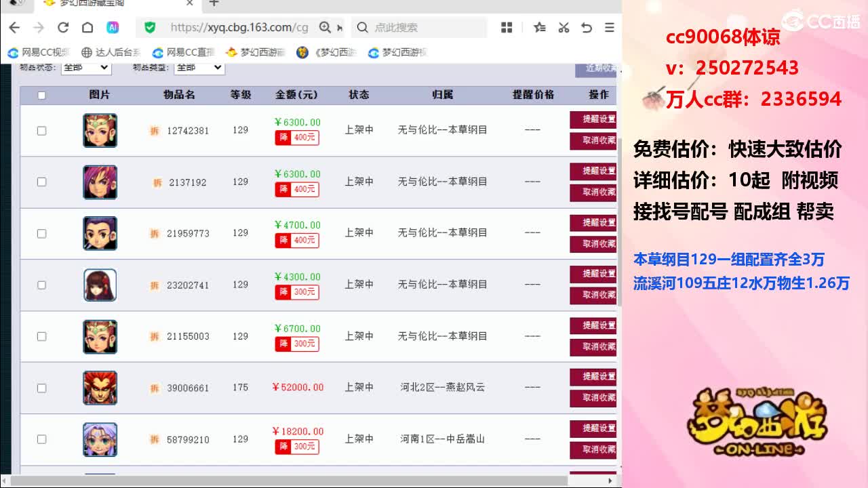
Task: Click the 金额(元) column header
Action: [296, 95]
